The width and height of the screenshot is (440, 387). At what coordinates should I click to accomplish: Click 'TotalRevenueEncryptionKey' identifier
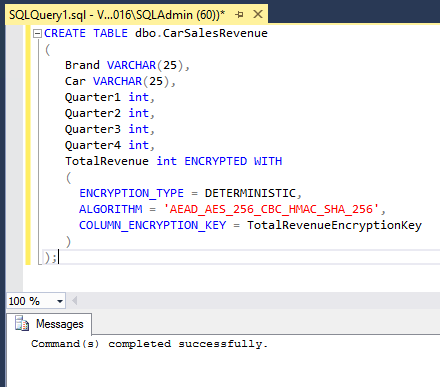click(334, 225)
